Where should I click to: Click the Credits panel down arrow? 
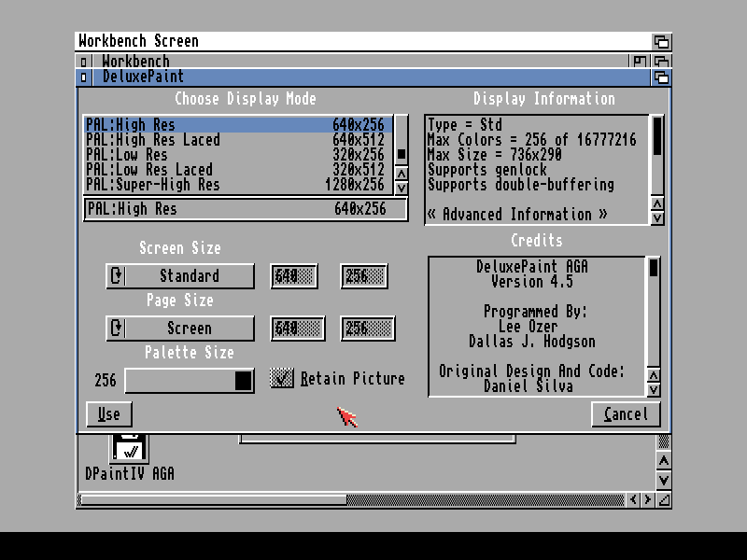coord(653,389)
